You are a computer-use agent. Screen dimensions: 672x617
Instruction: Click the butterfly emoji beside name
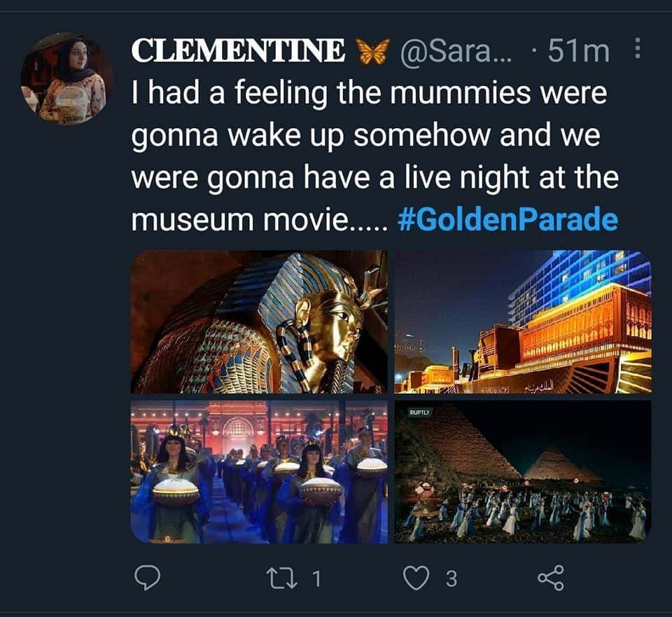(374, 50)
